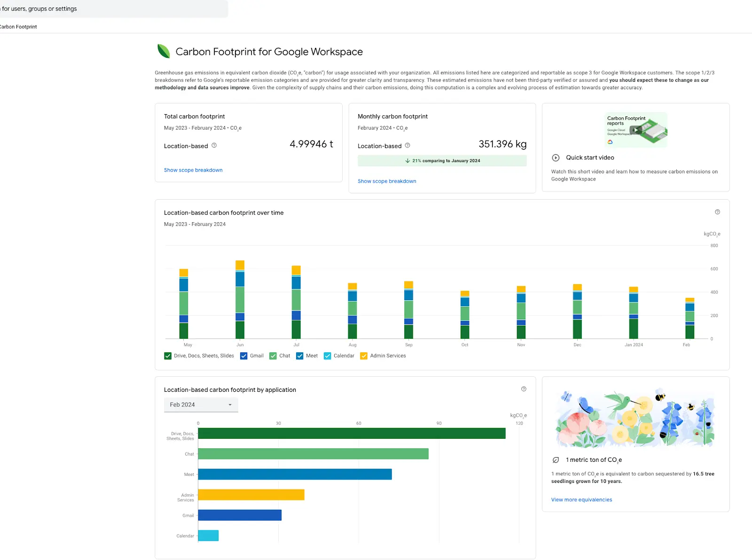Click the leaf icon beside 1 metric ton of CO2e
This screenshot has height=560, width=752.
click(x=556, y=460)
